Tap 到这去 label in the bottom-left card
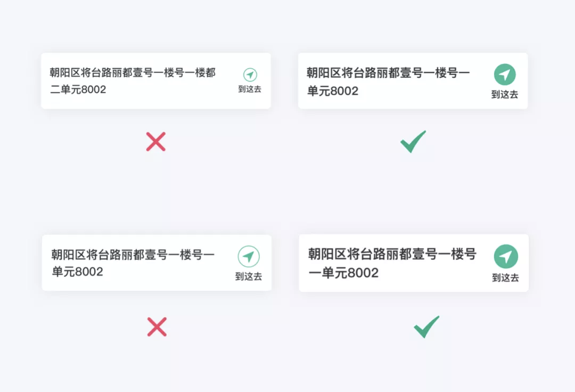575x392 pixels. coord(249,276)
